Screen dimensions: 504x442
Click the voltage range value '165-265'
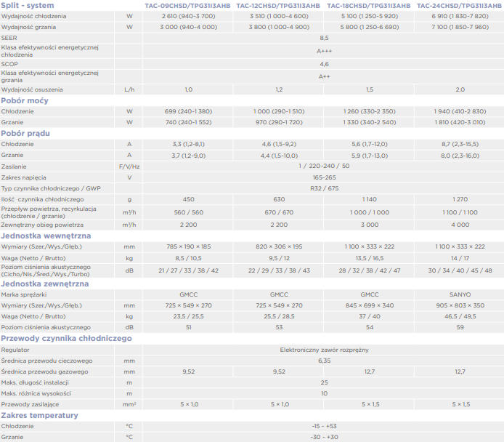point(324,177)
